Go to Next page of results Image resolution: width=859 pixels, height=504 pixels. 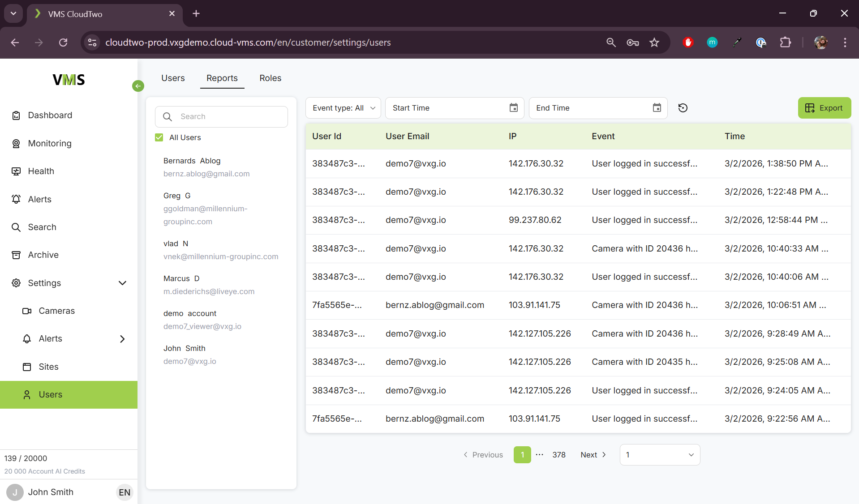click(x=593, y=455)
